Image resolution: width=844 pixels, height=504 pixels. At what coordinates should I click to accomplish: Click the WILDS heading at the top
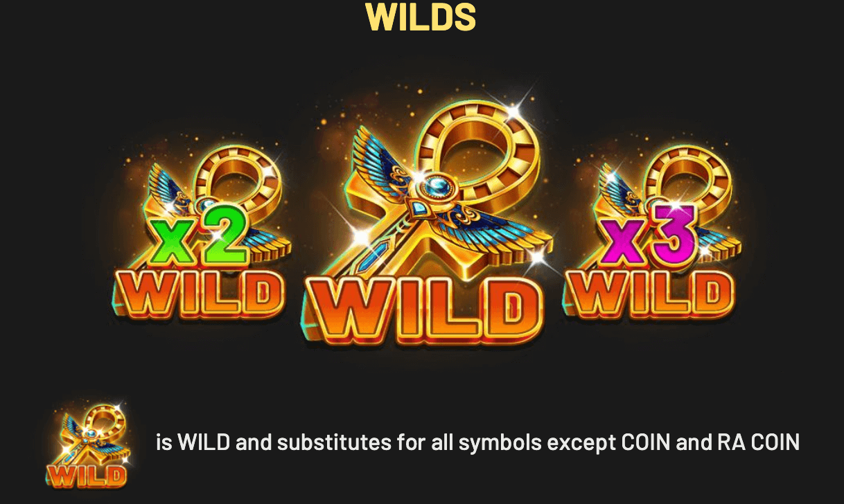[x=421, y=17]
